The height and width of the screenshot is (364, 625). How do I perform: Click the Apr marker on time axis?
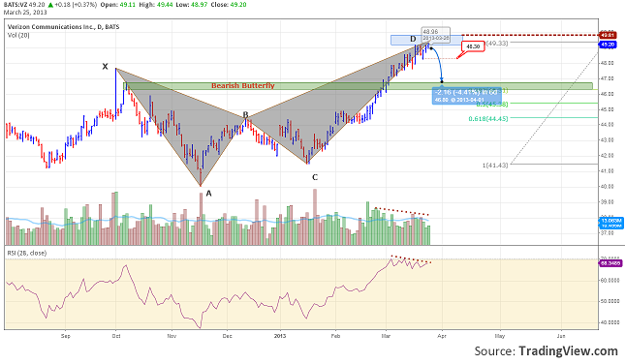click(x=442, y=336)
